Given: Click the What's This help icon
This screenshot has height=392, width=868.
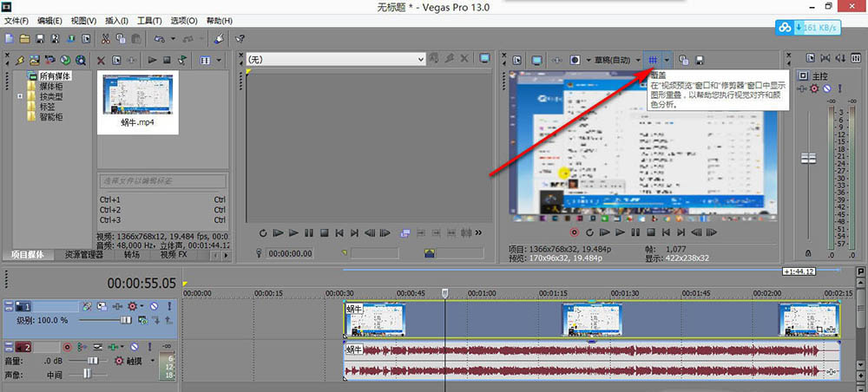Looking at the screenshot, I should click(240, 38).
